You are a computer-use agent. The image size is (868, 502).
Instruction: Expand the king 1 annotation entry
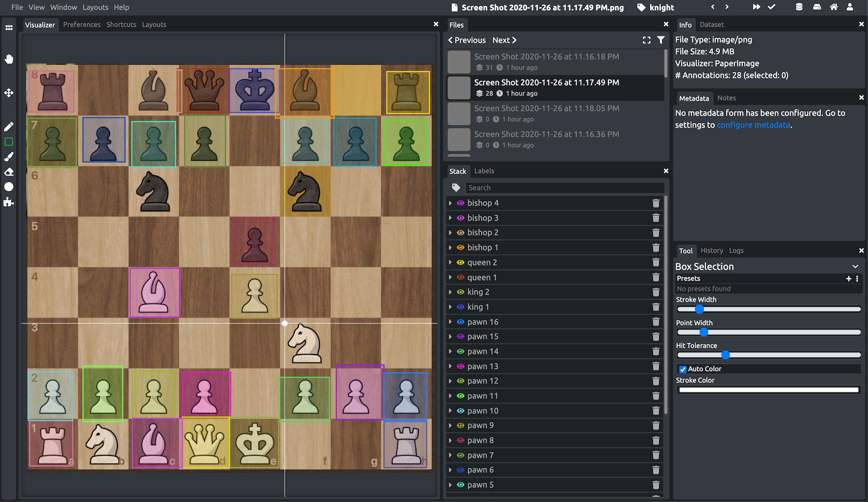coord(450,307)
